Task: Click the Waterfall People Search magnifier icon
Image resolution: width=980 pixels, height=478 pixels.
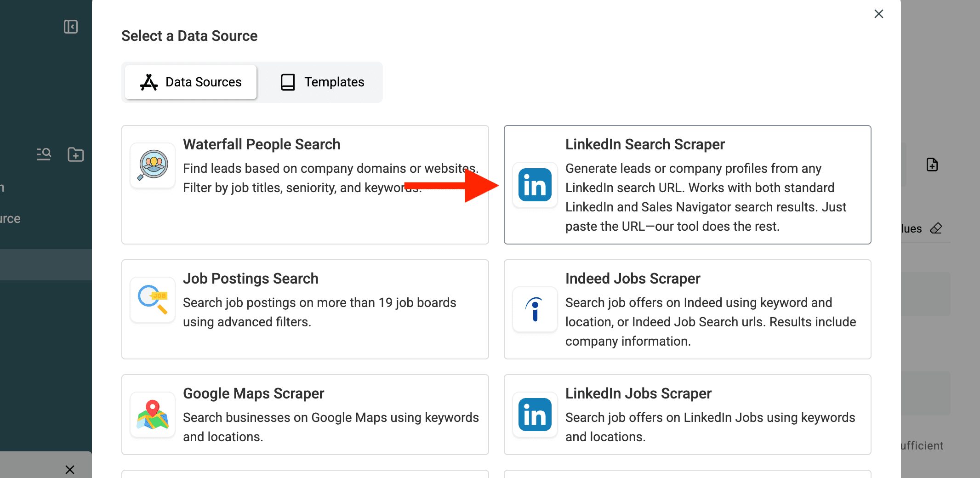Action: tap(152, 165)
